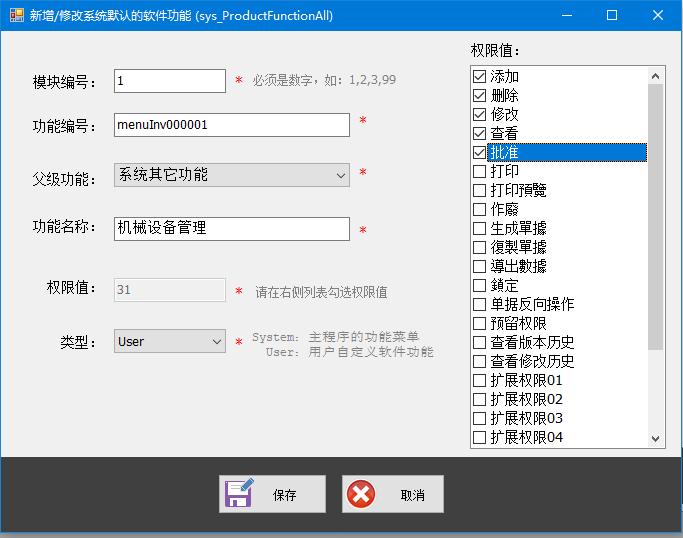Click the app icon in title bar
Screen dimensions: 683x538
click(15, 16)
